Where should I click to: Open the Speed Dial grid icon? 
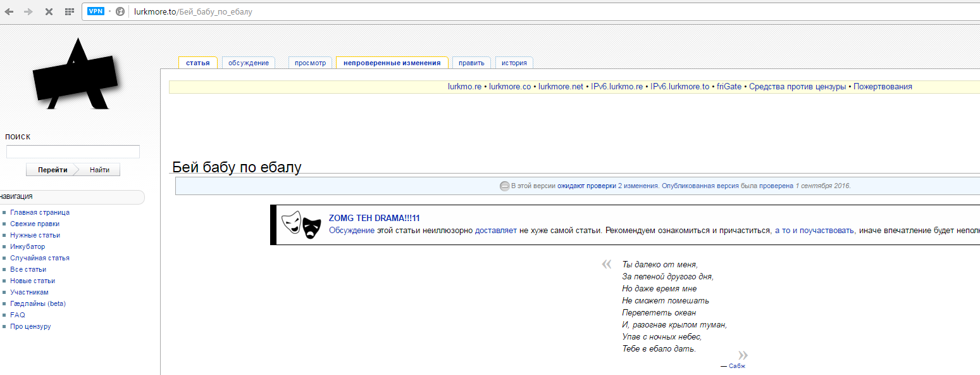click(68, 11)
